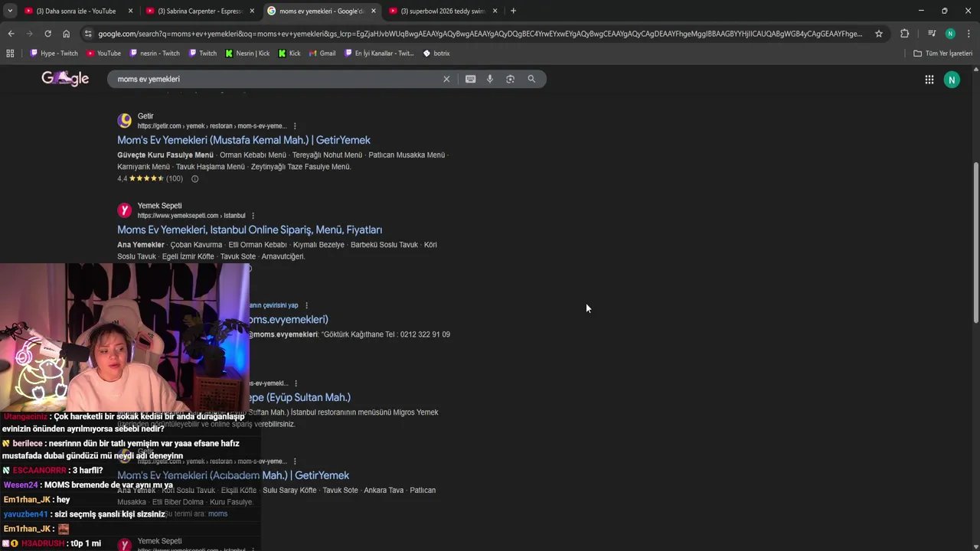Close the Daha sonra izle YouTube tab
This screenshot has width=980, height=551.
130,11
